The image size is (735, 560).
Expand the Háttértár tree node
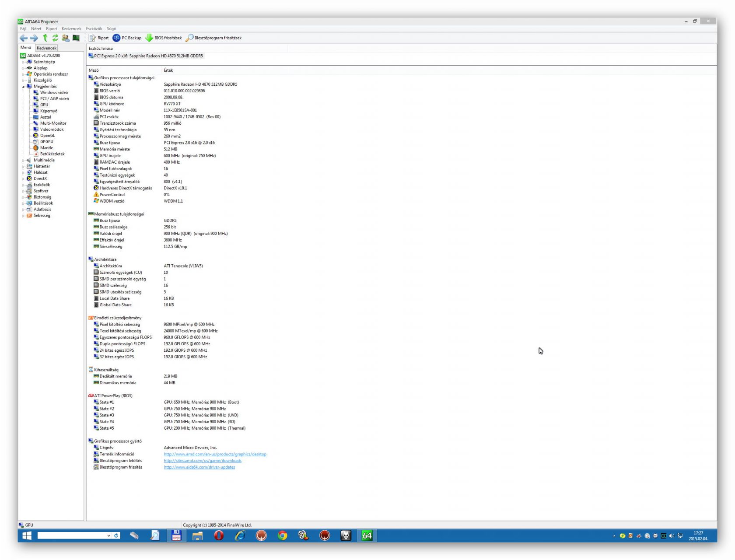[24, 167]
